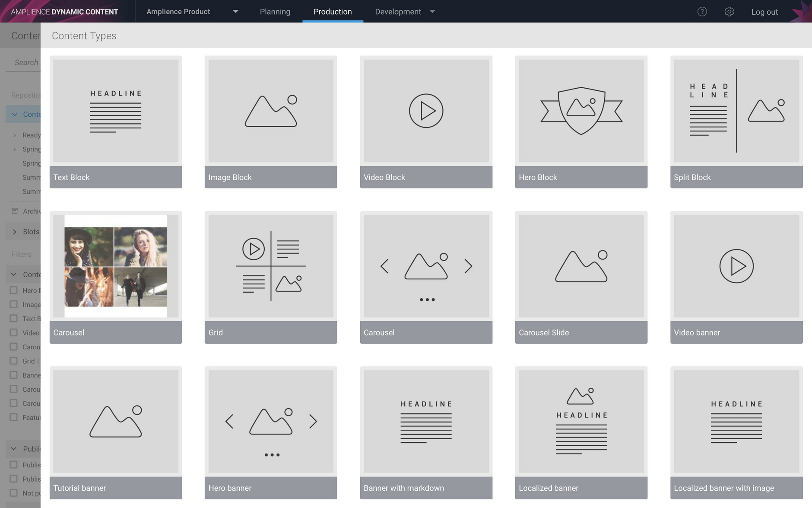The height and width of the screenshot is (508, 812).
Task: Check the Hero content type filter
Action: coord(13,290)
